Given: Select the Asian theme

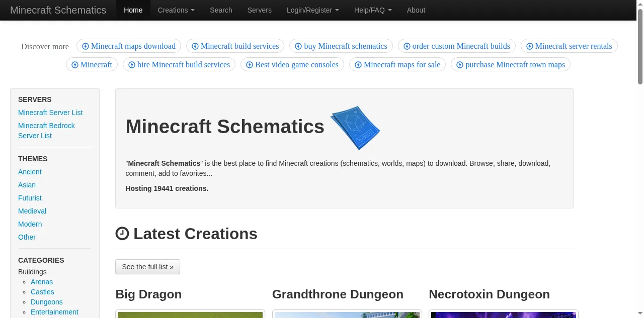Looking at the screenshot, I should click(27, 185).
